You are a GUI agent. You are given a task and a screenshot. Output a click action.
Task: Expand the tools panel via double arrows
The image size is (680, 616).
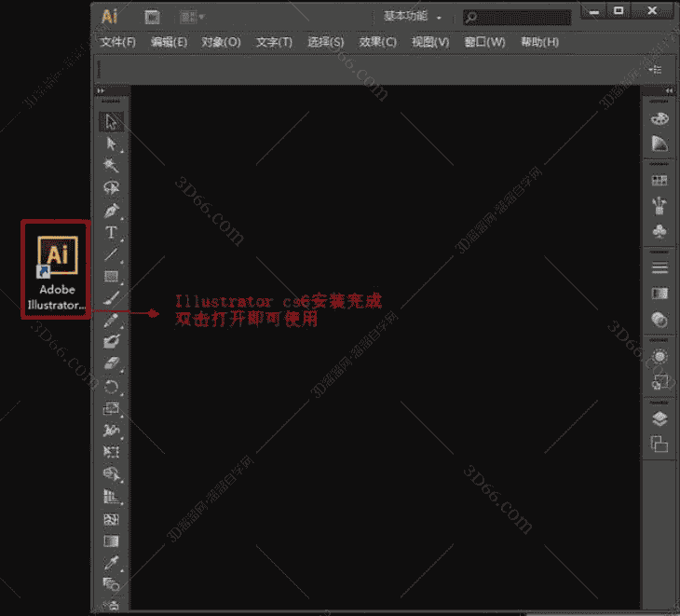(101, 90)
